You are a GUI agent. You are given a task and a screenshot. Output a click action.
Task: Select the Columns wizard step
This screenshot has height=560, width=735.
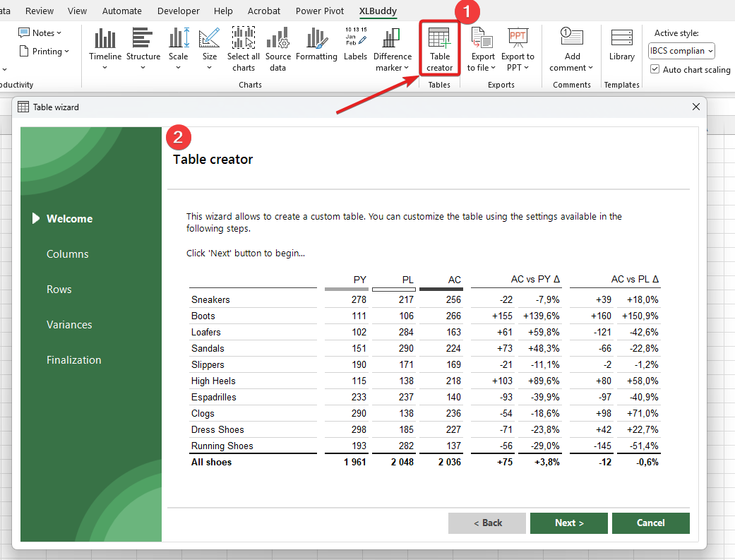click(x=68, y=254)
